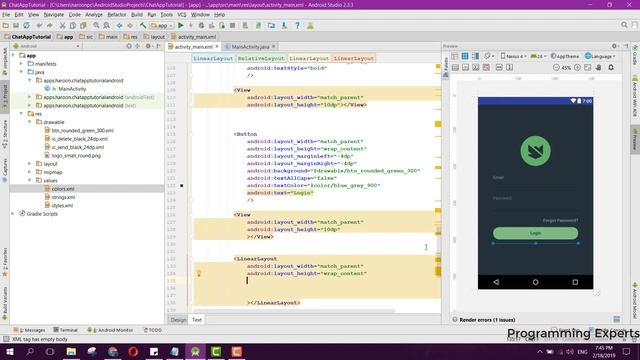Click the Help question mark icon
This screenshot has width=640, height=360.
pyautogui.click(x=297, y=25)
